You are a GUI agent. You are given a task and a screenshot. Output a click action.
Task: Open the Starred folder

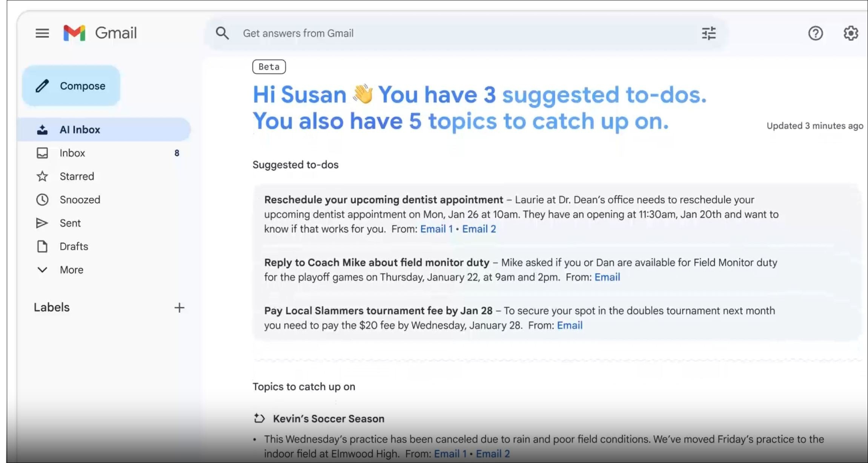77,176
